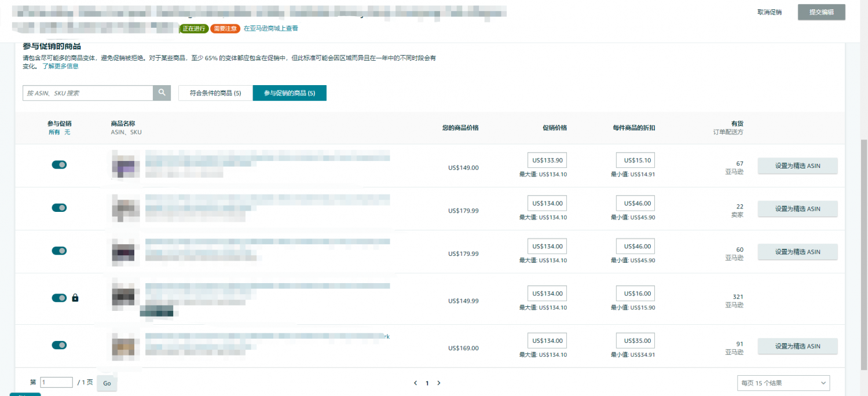
Task: Click 提交编辑 button
Action: pos(821,12)
